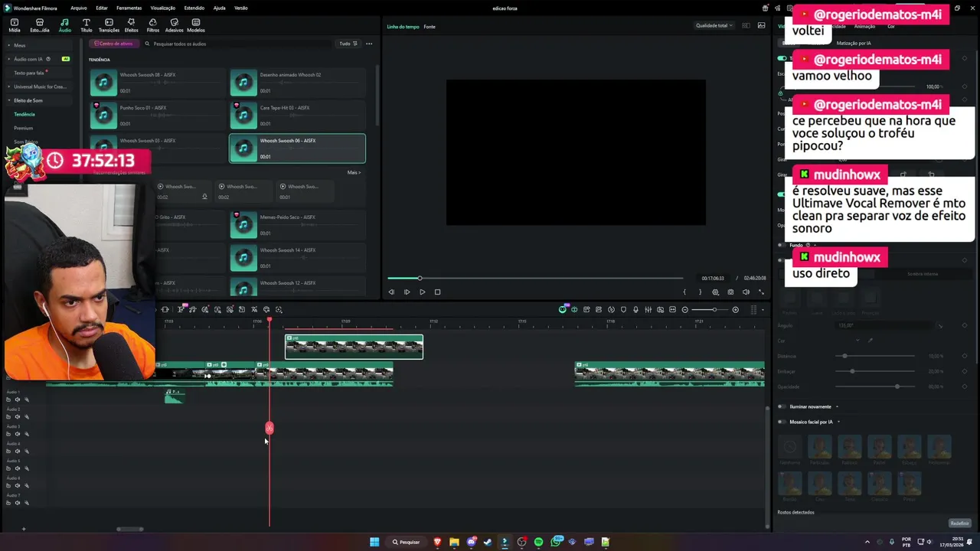Viewport: 980px width, 551px height.
Task: Open File Explorer from the taskbar
Action: click(454, 542)
